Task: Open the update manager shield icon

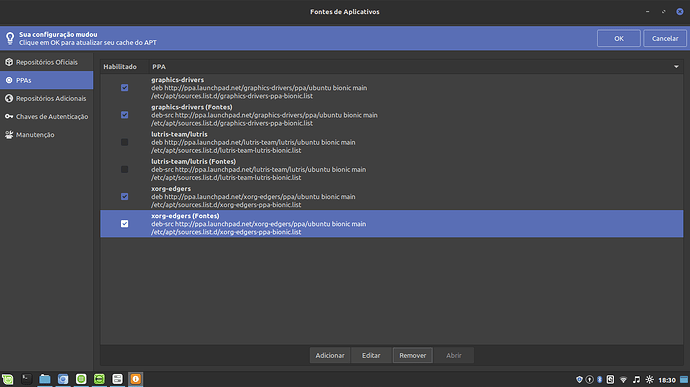Action: coord(579,380)
